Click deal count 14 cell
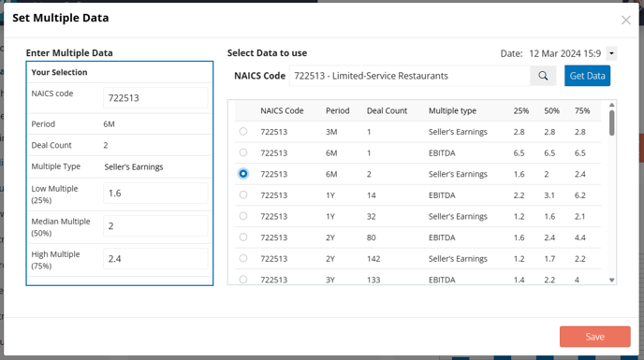644x360 pixels. point(372,195)
